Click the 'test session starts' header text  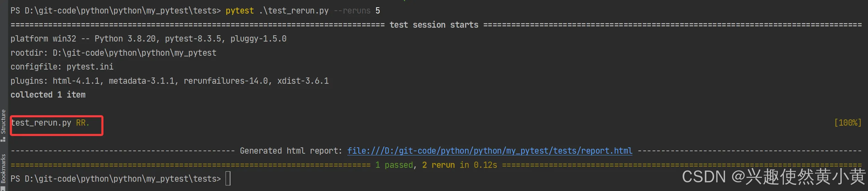[x=434, y=25]
